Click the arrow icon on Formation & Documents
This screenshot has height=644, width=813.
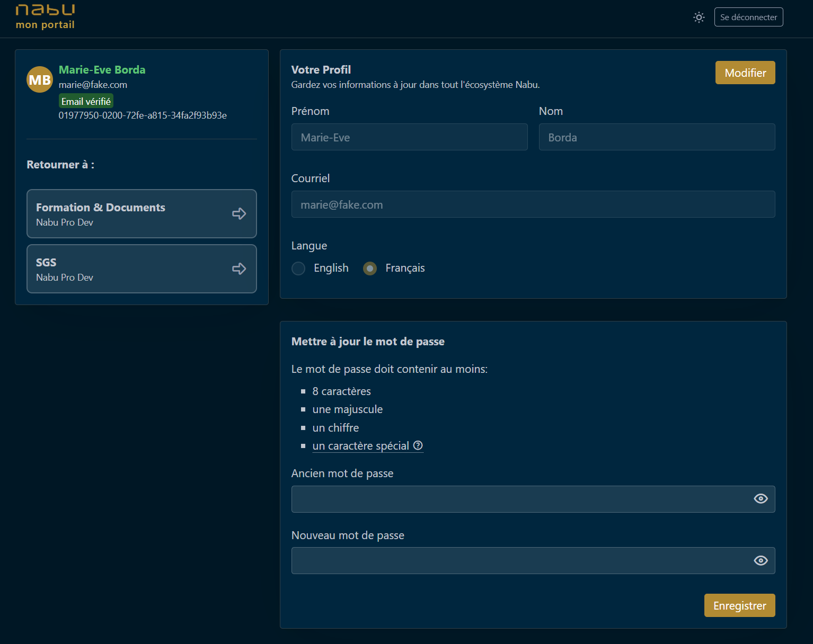click(239, 213)
